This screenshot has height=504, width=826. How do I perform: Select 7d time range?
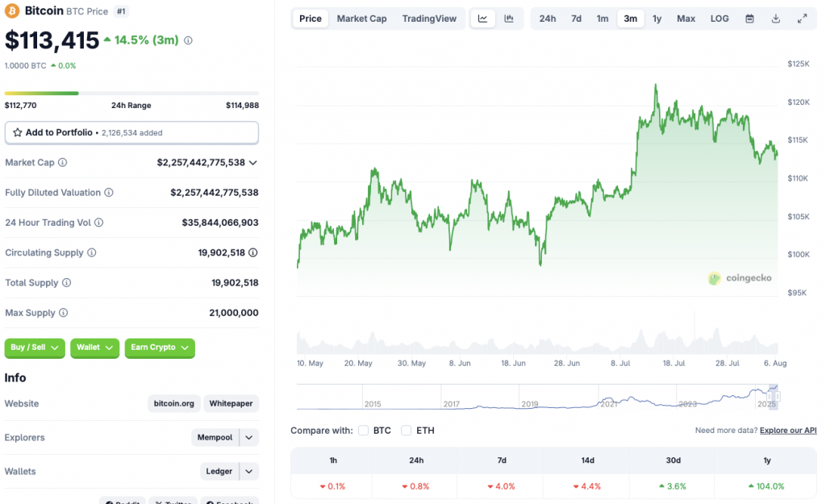pyautogui.click(x=576, y=19)
